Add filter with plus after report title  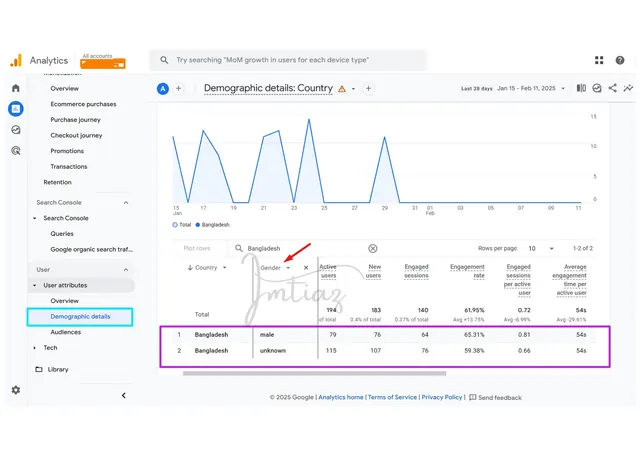coord(368,89)
